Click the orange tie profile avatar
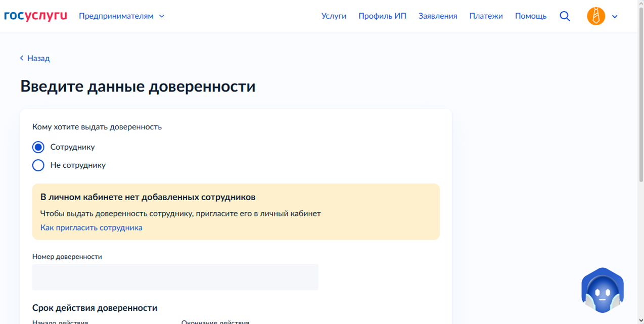This screenshot has height=324, width=644. click(596, 16)
